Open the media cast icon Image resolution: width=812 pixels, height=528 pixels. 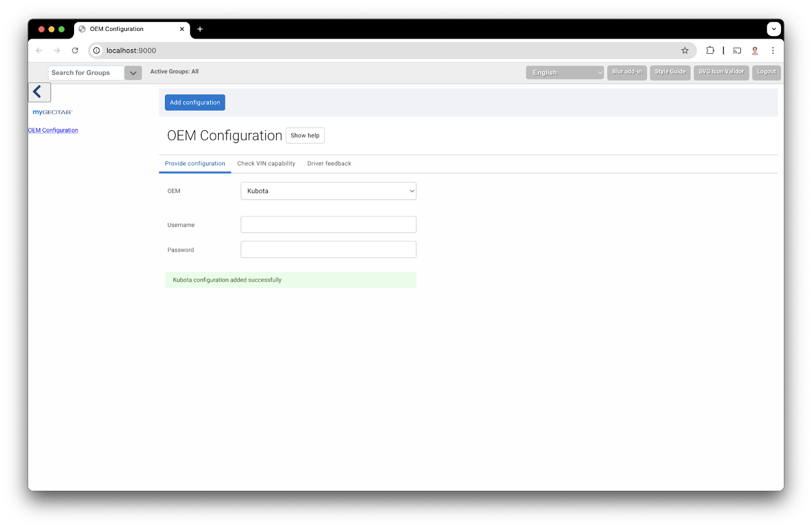pyautogui.click(x=737, y=51)
